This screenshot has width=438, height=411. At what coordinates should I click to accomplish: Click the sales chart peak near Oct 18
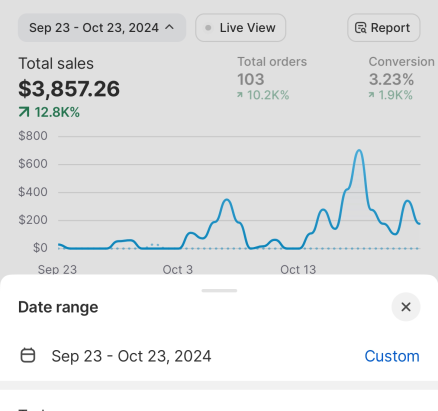(359, 150)
